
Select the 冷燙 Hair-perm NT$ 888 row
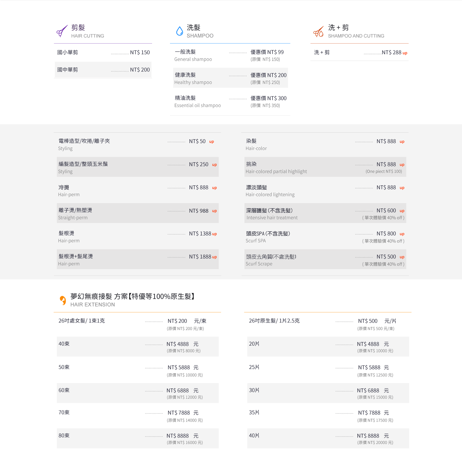(x=137, y=191)
